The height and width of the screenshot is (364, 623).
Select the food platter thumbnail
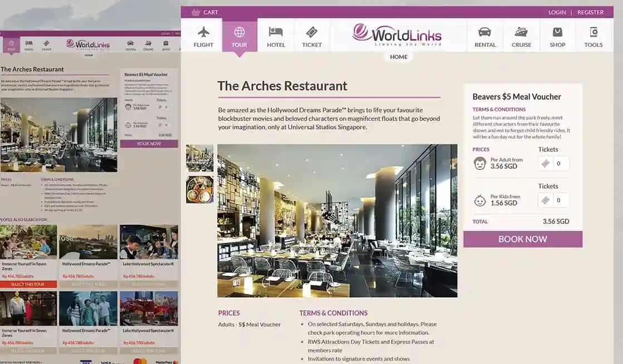pos(199,190)
